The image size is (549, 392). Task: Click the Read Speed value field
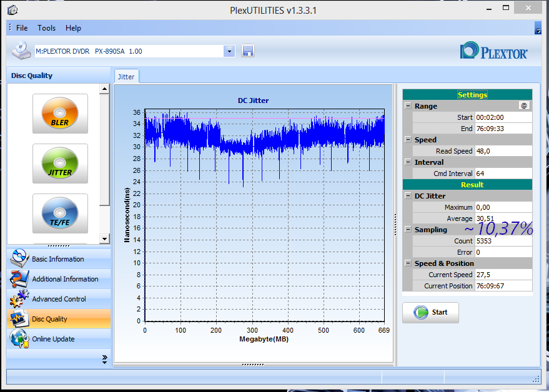click(x=503, y=151)
